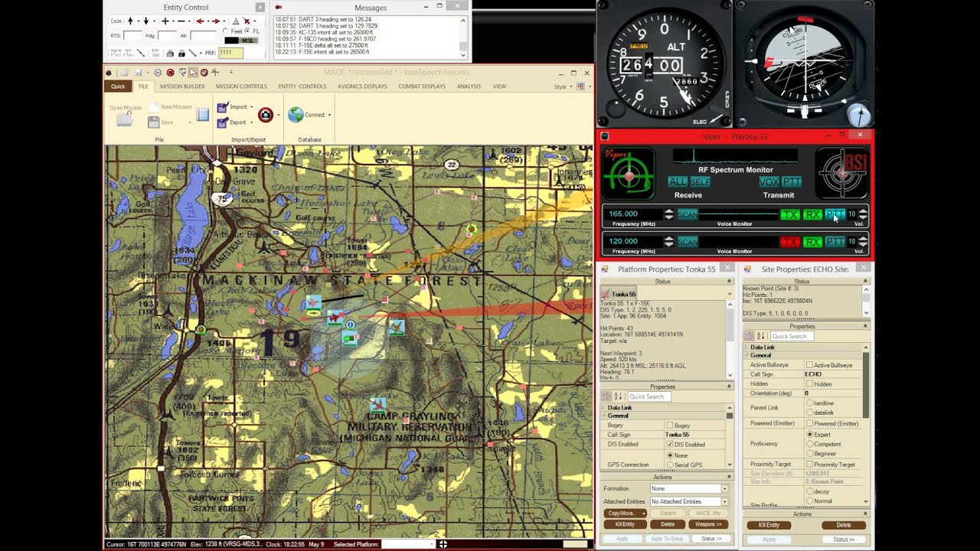Select the pointer tool in MACE toolbar
Image resolution: width=980 pixels, height=551 pixels.
tap(193, 73)
